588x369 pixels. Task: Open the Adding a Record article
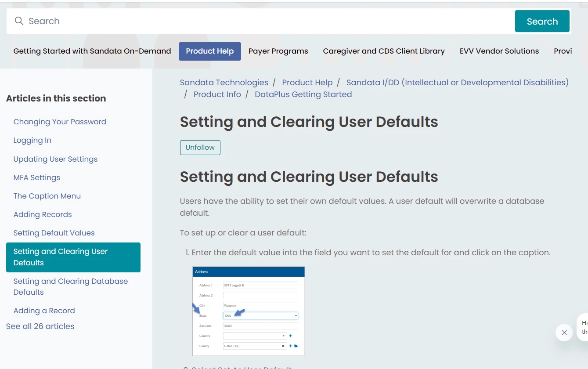click(x=44, y=311)
